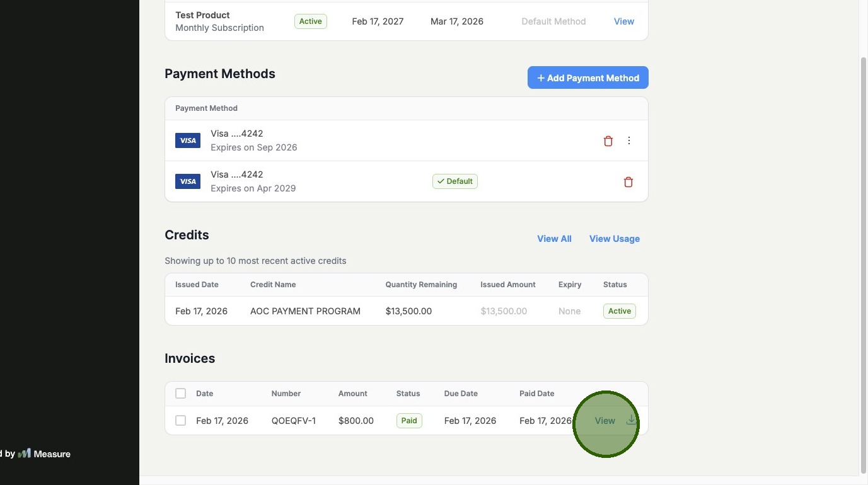Viewport: 868px width, 485px height.
Task: Open the three-dot menu for the Sep 2026 Visa
Action: [x=628, y=140]
